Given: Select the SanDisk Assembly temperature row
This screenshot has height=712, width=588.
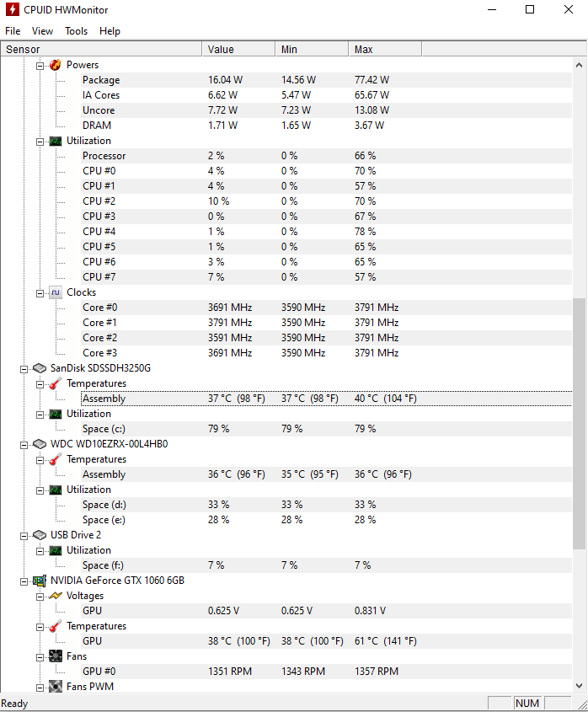Looking at the screenshot, I should 326,399.
